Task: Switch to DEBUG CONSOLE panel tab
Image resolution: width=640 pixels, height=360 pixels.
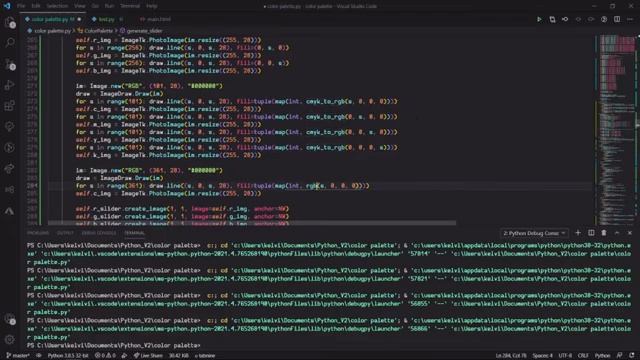Action: 99,233
